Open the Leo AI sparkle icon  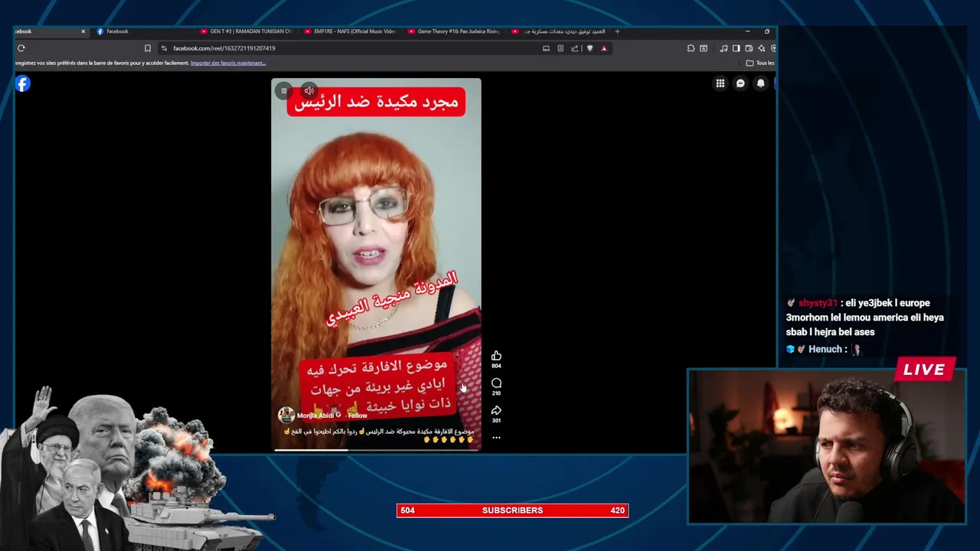pos(761,48)
